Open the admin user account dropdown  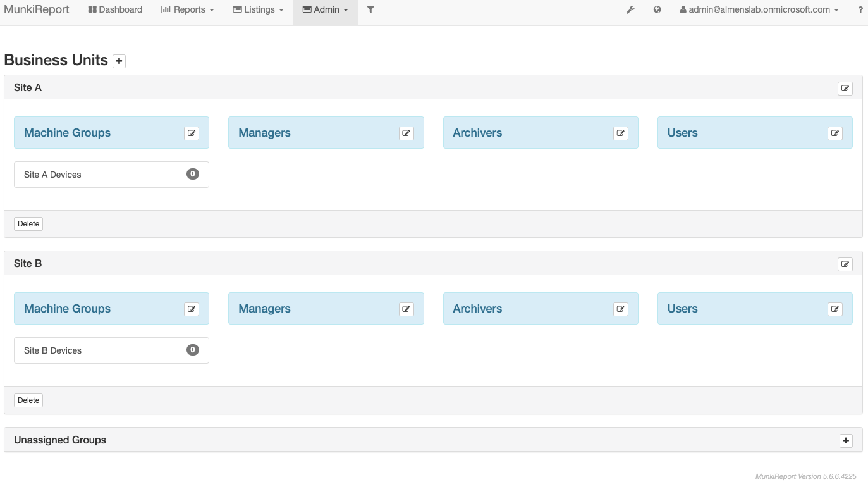coord(759,10)
